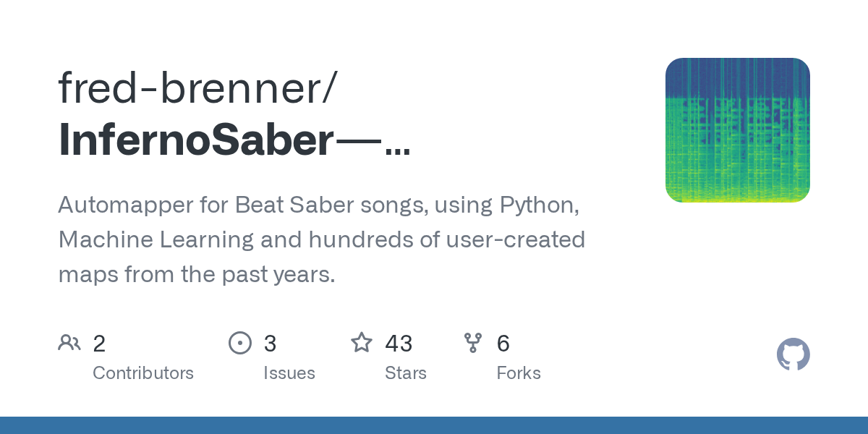Click the Issues circle-dot icon

pyautogui.click(x=239, y=343)
